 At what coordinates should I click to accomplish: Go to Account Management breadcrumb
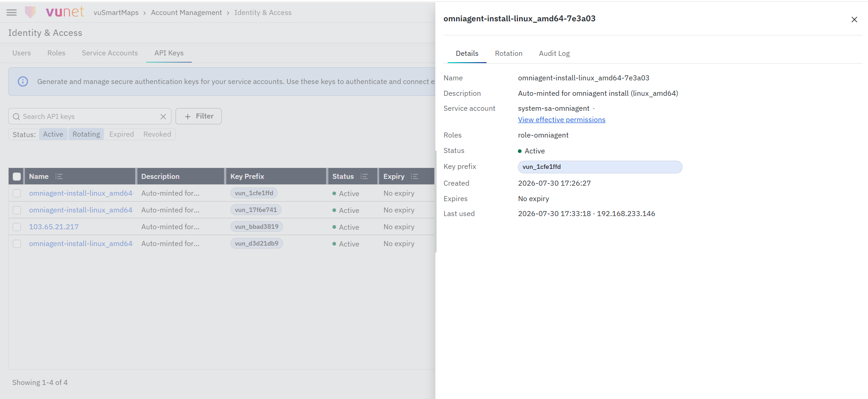point(186,13)
